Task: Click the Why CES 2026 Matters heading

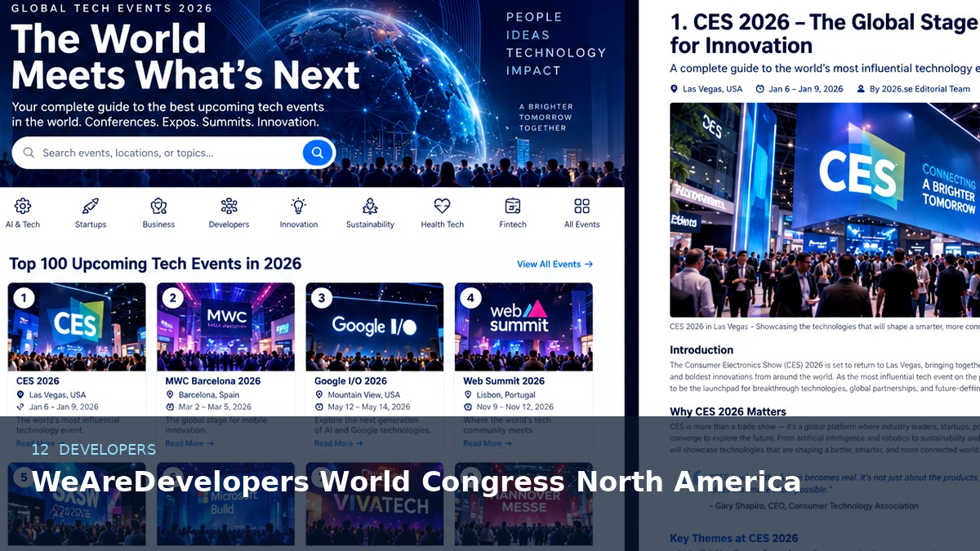Action: coord(728,411)
